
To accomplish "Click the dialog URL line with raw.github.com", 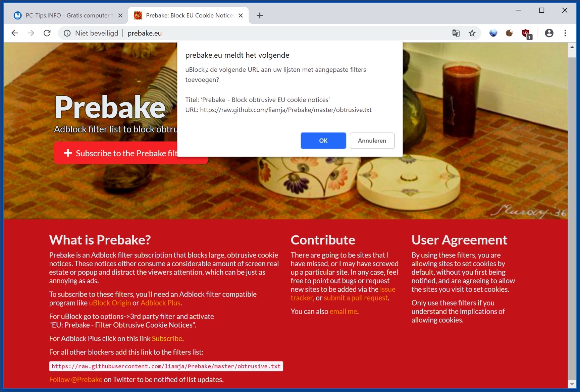I will click(x=278, y=110).
